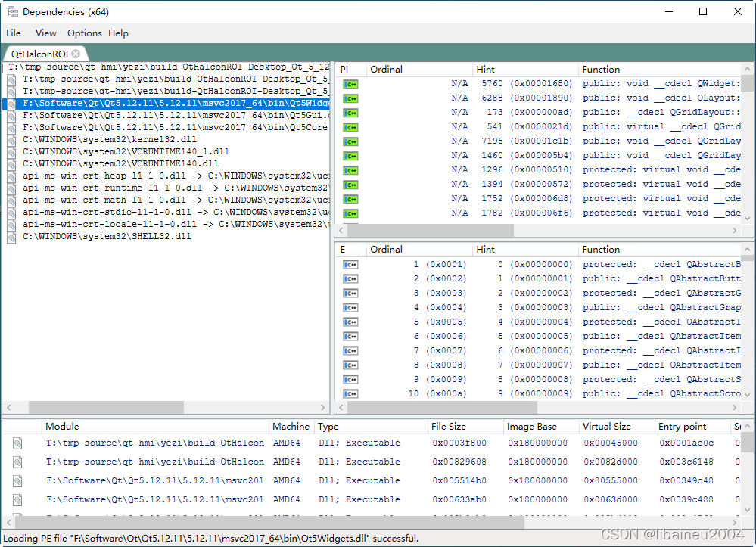Close the QtHalconROI tab
Viewport: 756px width, 547px height.
click(x=76, y=54)
